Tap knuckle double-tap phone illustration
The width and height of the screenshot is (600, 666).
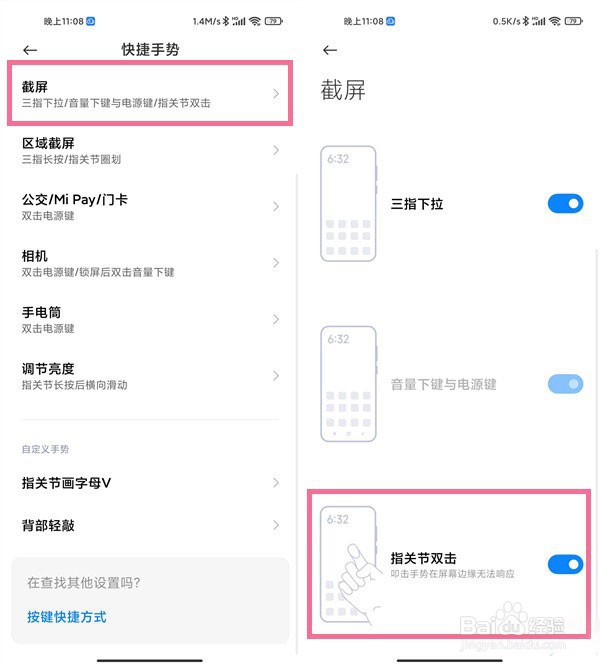(x=350, y=565)
